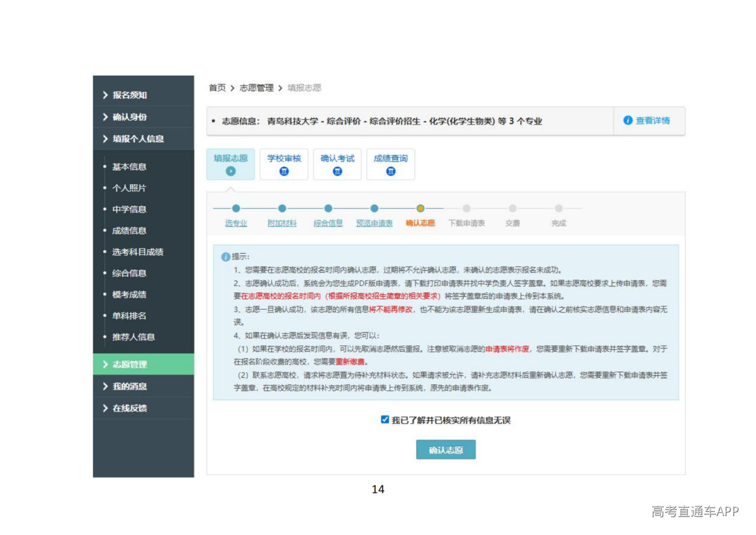
Task: Click the info icon next to 提示
Action: click(x=225, y=257)
